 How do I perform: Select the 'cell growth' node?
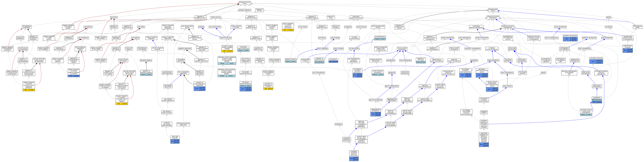coord(609,27)
